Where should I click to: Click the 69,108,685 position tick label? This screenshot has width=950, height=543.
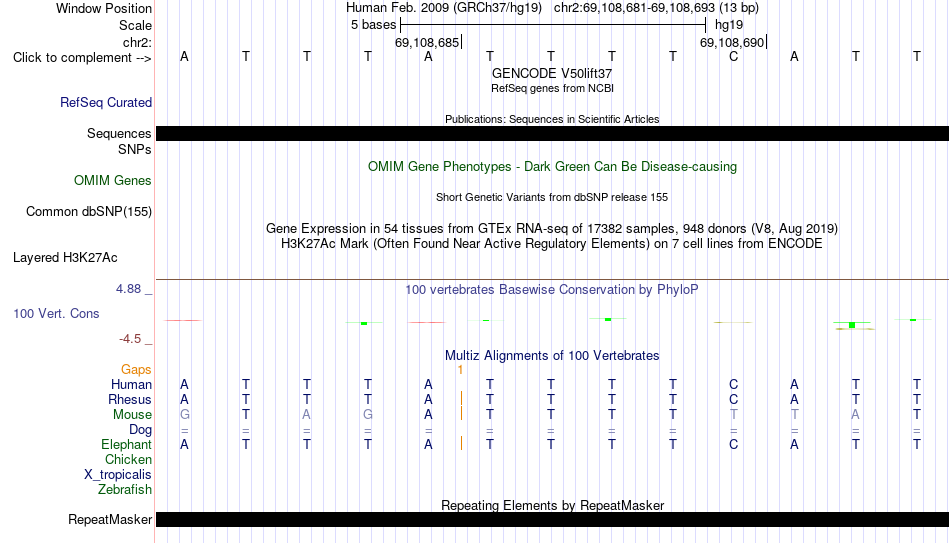click(427, 42)
